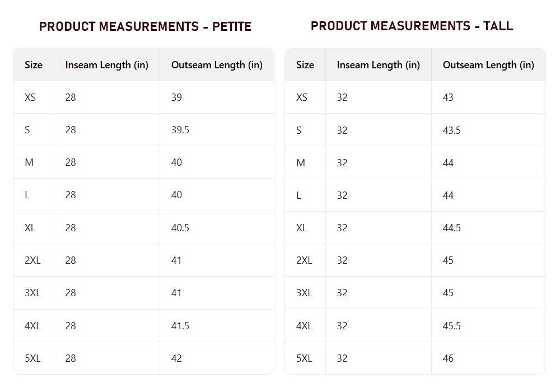The width and height of the screenshot is (560, 392).
Task: Click the Product Measurements - Tall heading
Action: pos(412,26)
